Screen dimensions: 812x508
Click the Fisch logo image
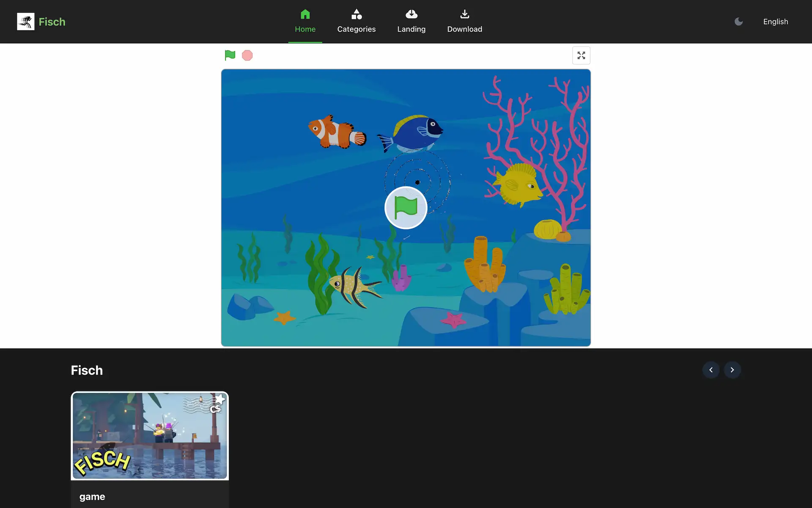(x=25, y=22)
